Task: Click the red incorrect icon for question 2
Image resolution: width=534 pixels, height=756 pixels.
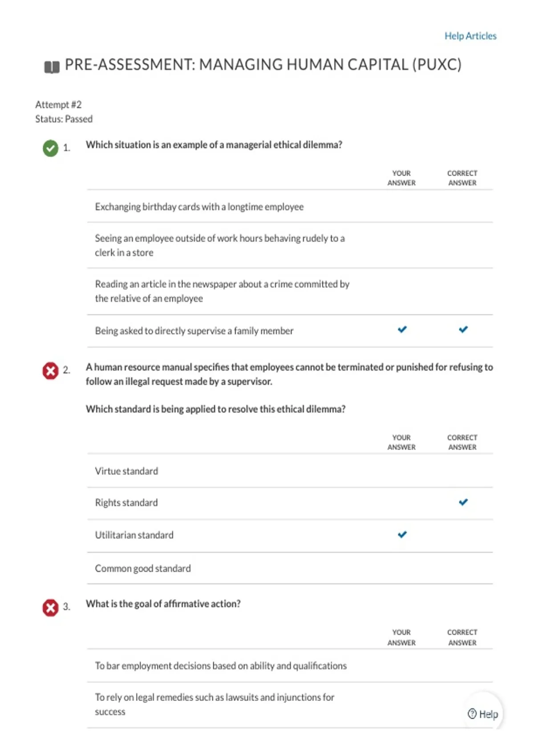Action: coord(50,370)
